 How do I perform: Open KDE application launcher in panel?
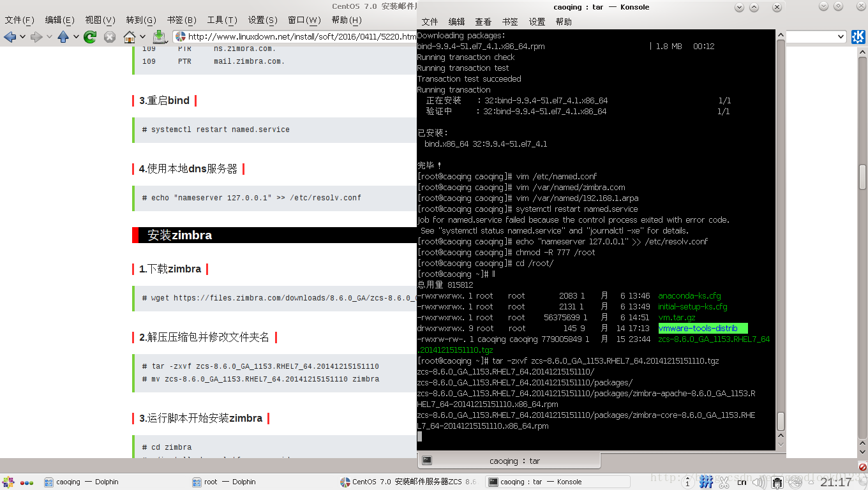coord(9,482)
